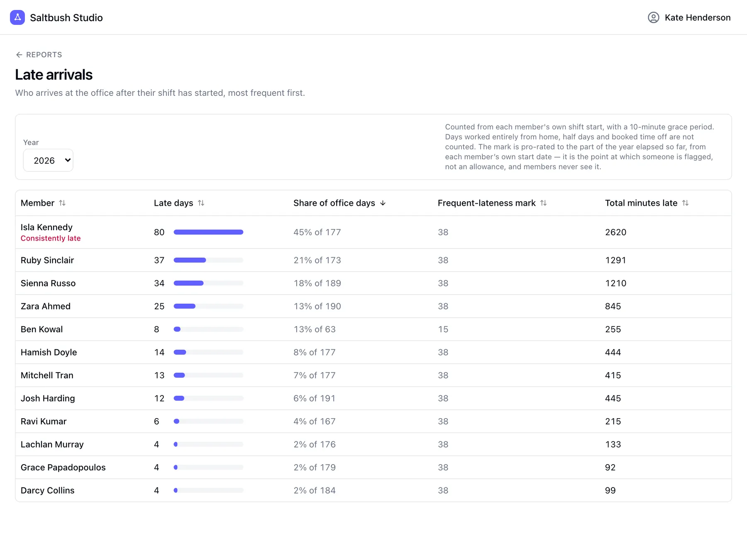Click Kate Henderson account name
747x560 pixels.
pyautogui.click(x=698, y=17)
